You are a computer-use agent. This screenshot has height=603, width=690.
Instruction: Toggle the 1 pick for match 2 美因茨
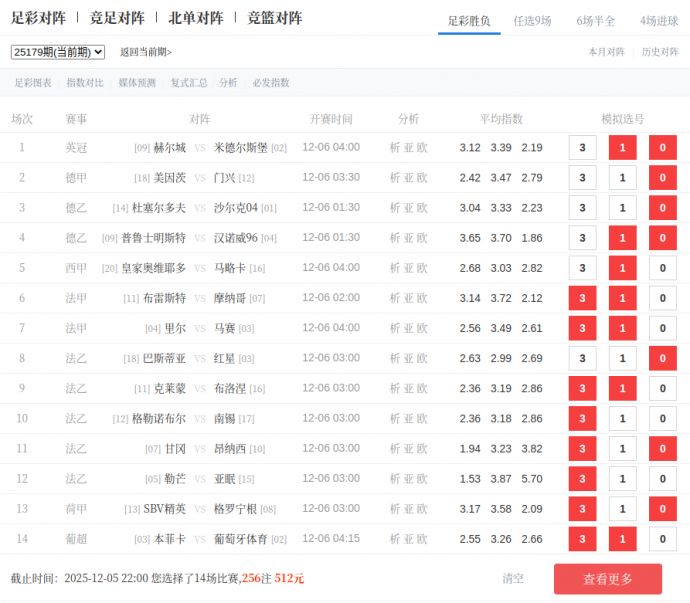pos(622,178)
